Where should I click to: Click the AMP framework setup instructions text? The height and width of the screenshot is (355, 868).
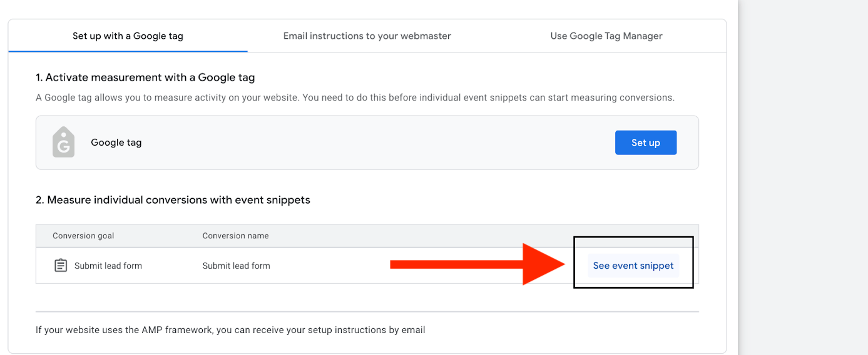(230, 329)
